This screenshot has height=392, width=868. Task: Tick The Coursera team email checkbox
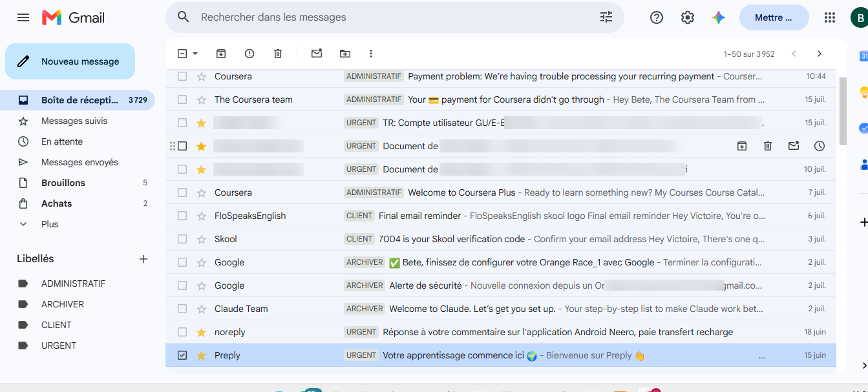click(x=182, y=99)
